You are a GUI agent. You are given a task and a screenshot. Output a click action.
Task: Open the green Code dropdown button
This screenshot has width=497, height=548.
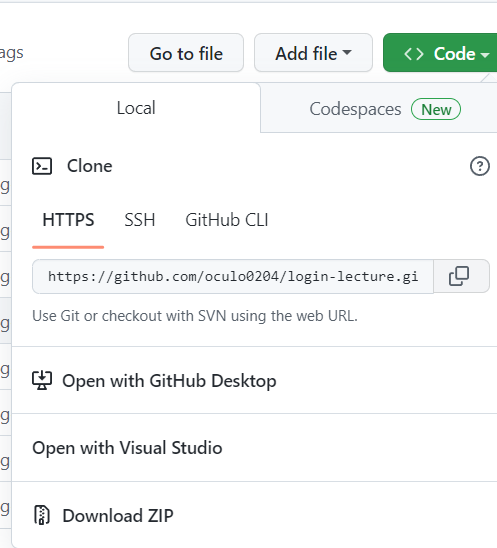[x=440, y=53]
